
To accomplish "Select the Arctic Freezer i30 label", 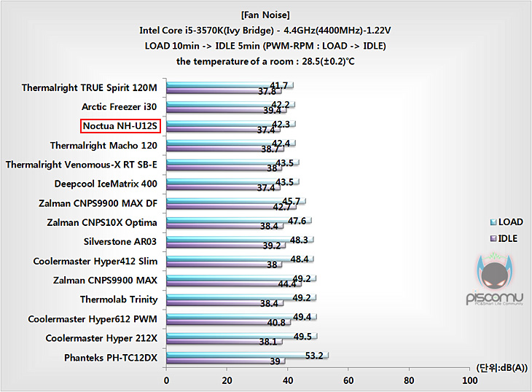I will coord(119,107).
